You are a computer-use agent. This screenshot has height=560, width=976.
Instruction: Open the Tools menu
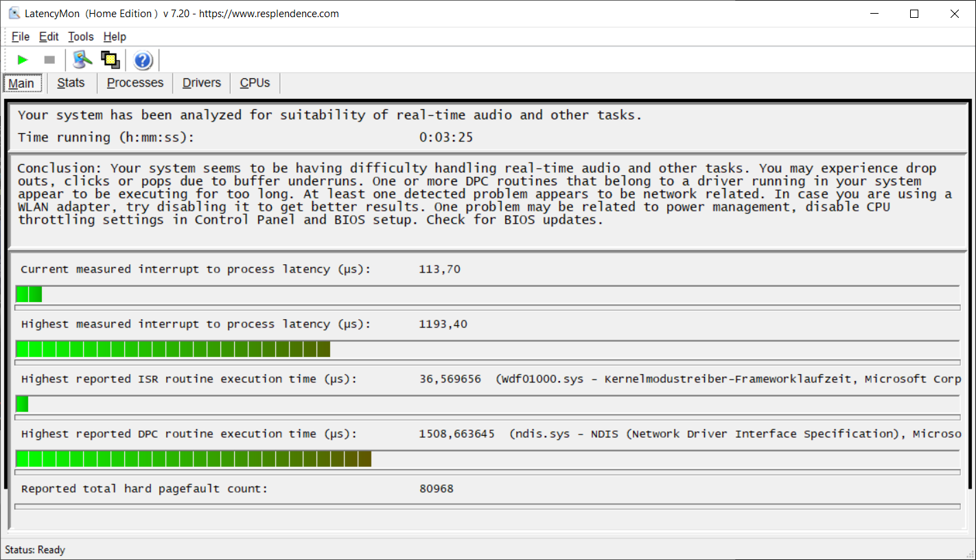tap(81, 37)
